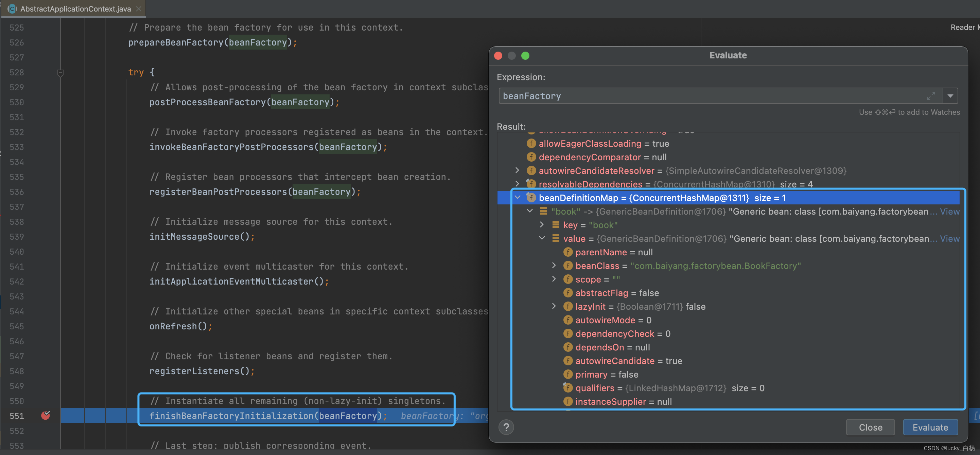980x455 pixels.
Task: Click registerListeners() on line 548
Action: coord(199,371)
